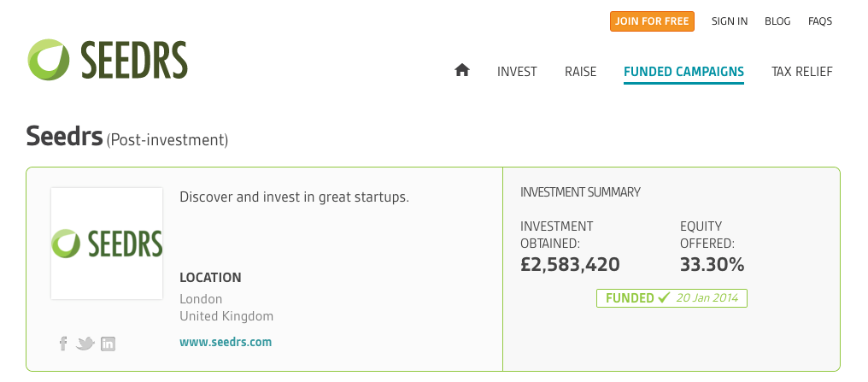
Task: Switch to Funded Campaigns tab
Action: click(683, 73)
